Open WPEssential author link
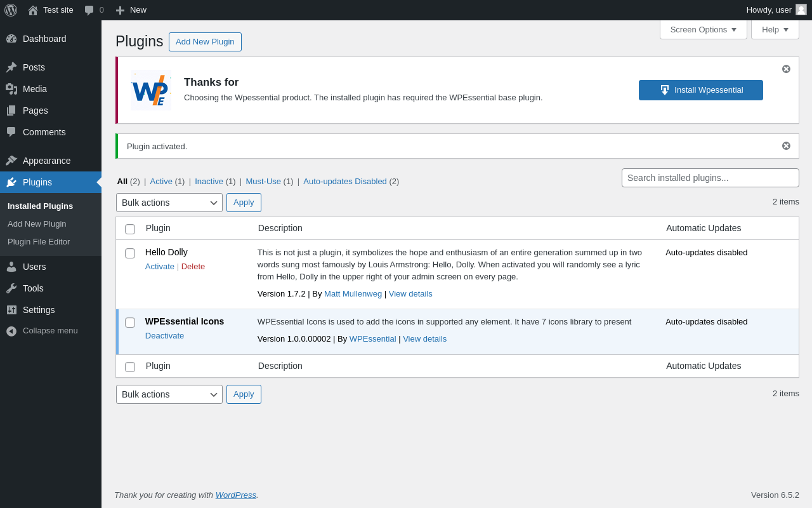Viewport: 812px width, 508px height. coord(373,339)
